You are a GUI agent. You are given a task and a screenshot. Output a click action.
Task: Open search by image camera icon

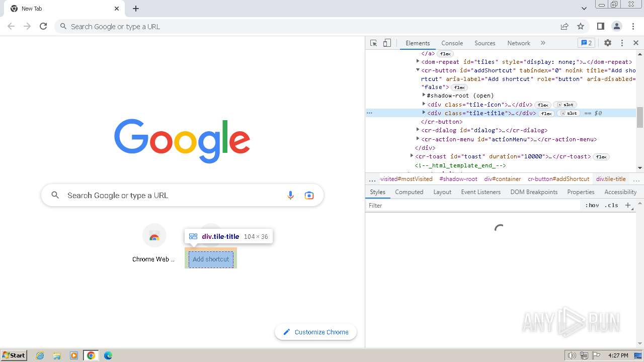(309, 195)
